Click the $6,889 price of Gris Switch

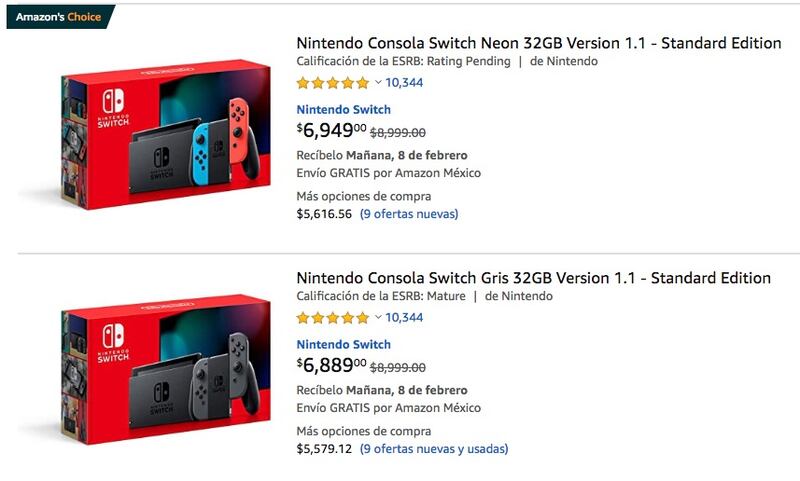tap(332, 366)
